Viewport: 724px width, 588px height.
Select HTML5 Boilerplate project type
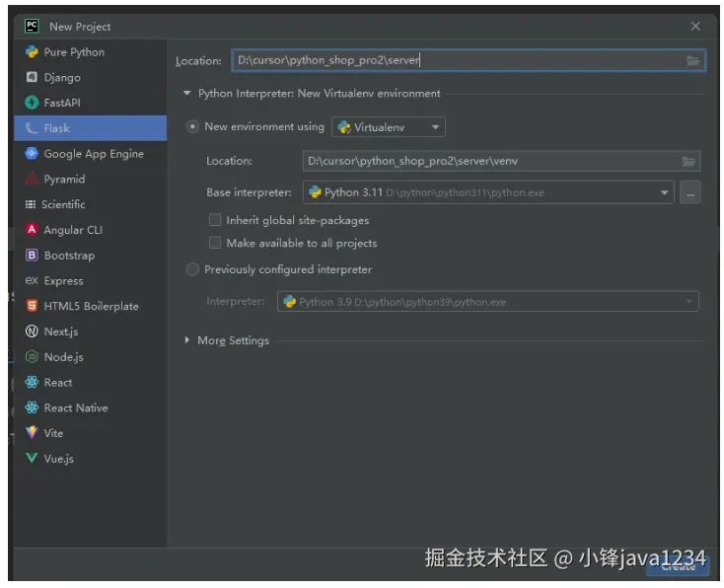(91, 306)
